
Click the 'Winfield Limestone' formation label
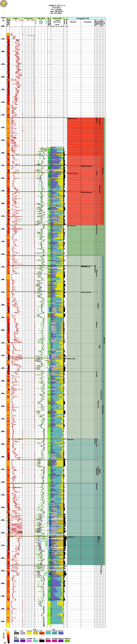click(86, 166)
